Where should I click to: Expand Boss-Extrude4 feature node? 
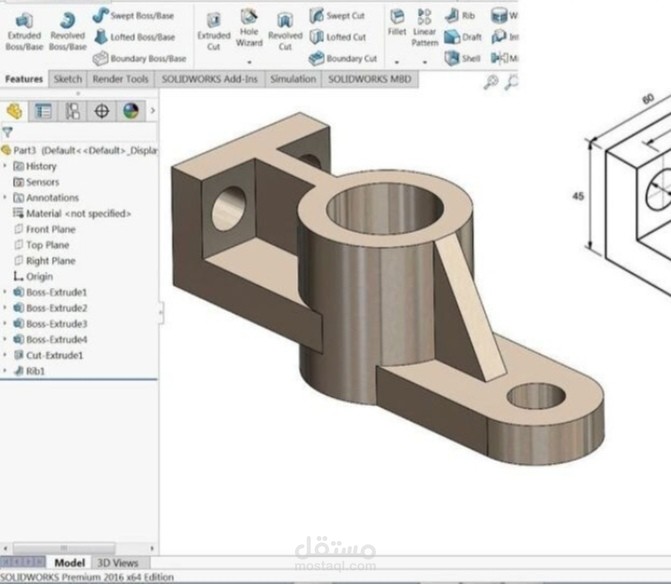(x=5, y=339)
